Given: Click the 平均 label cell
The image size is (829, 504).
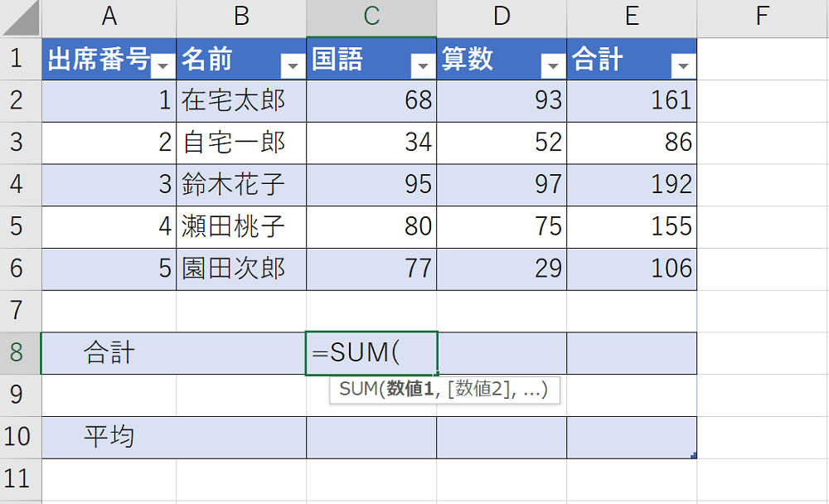Looking at the screenshot, I should pos(174,437).
